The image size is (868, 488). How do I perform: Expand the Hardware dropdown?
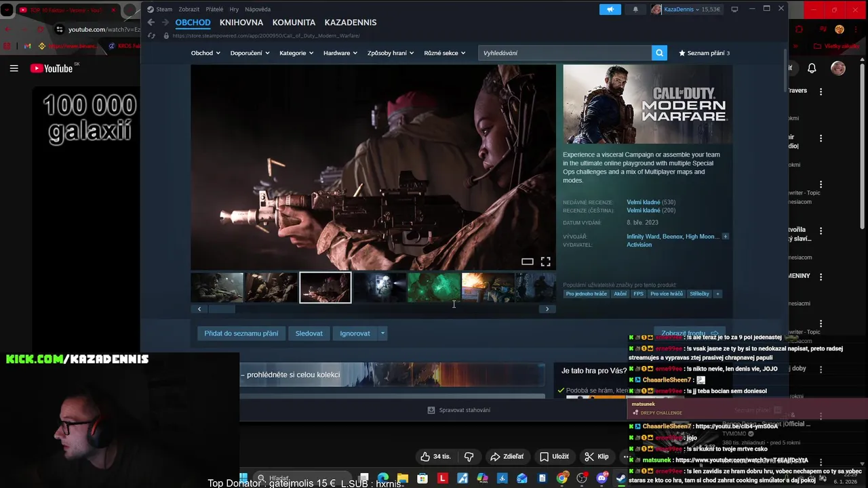pos(340,53)
